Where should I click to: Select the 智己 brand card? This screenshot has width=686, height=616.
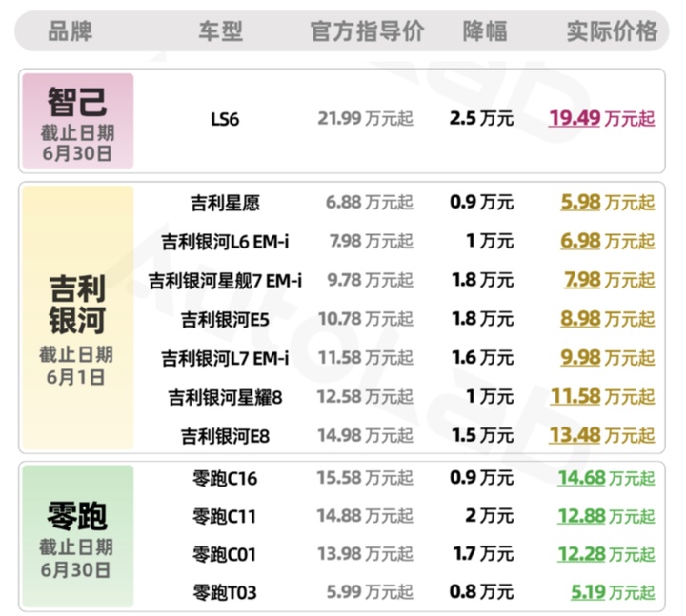(78, 121)
